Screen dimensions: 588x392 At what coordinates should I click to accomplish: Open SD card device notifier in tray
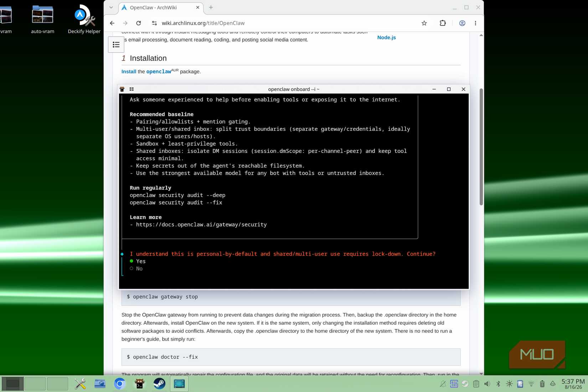pos(520,384)
